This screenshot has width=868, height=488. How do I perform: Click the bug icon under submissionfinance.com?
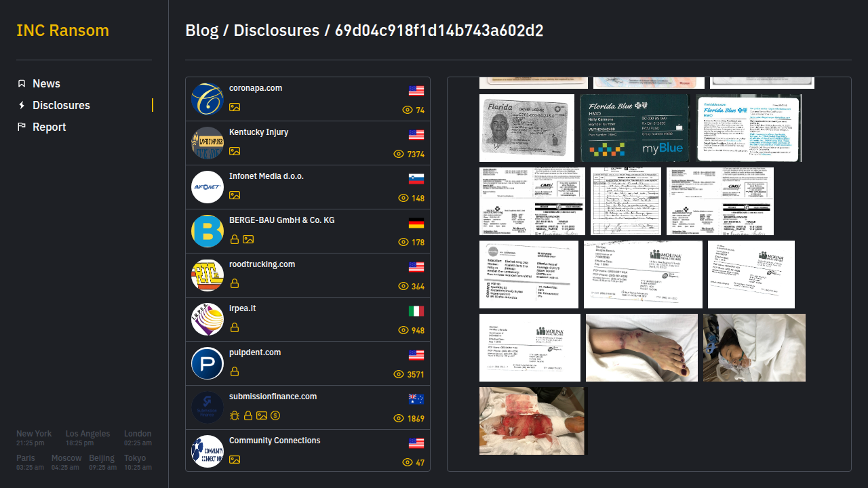235,415
